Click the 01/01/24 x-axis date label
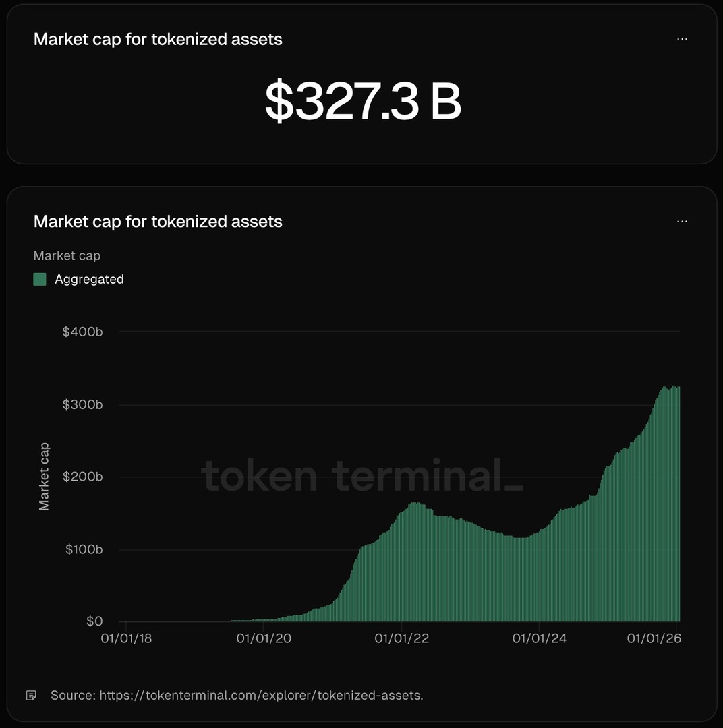The width and height of the screenshot is (723, 728). tap(540, 638)
